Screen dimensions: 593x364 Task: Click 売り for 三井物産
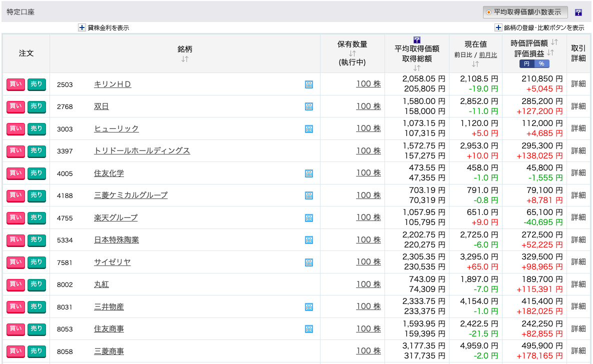pos(36,307)
